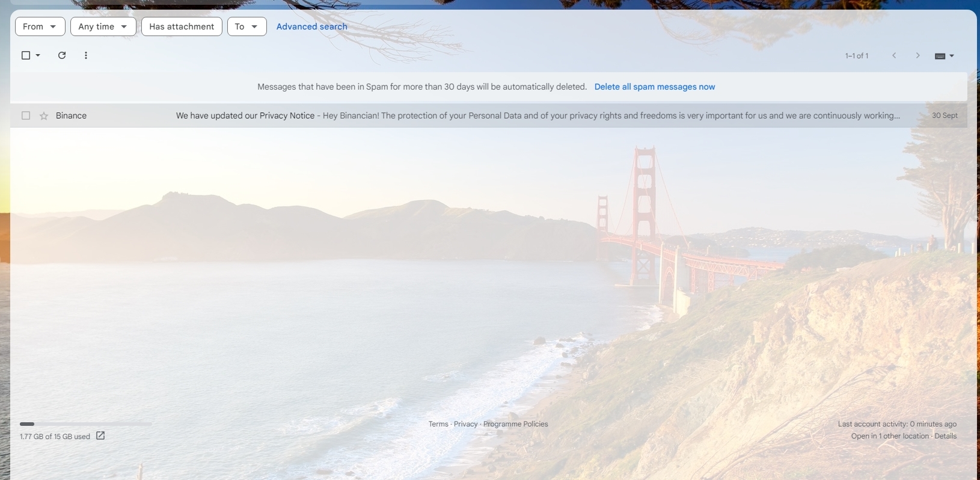Click the 1–1 of 1 message count

[x=857, y=56]
